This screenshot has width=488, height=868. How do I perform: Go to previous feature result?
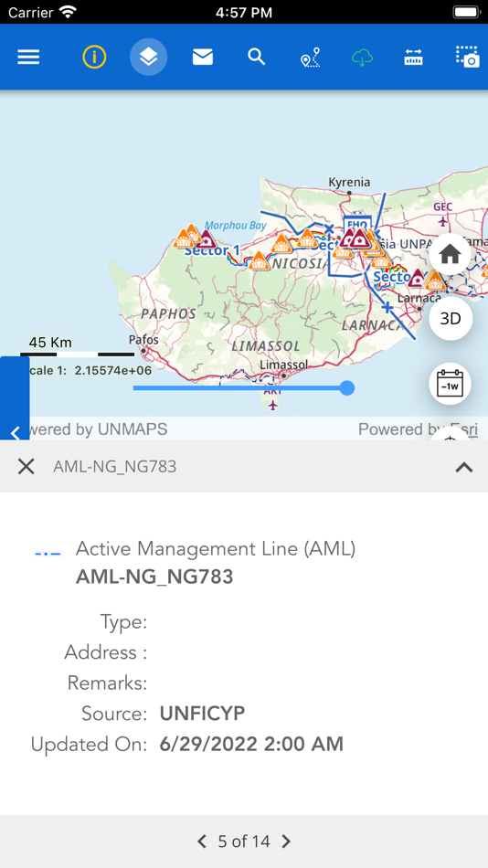point(202,842)
